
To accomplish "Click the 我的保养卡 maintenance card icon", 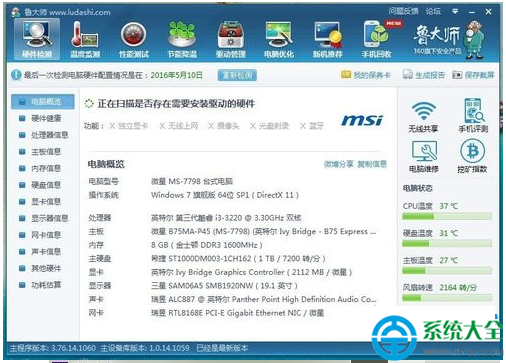I will [x=346, y=75].
